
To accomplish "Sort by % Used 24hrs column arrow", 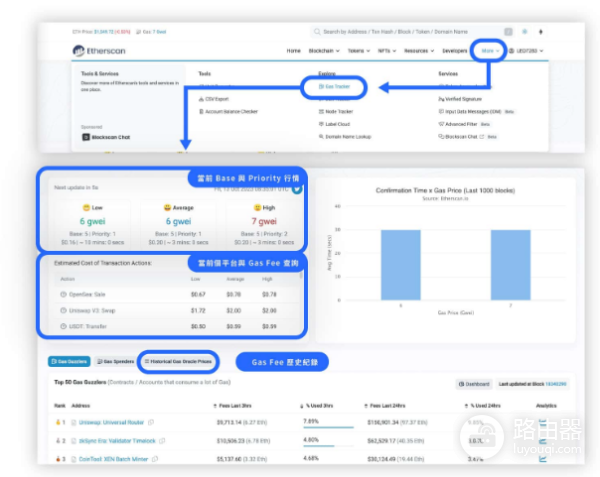I will click(466, 406).
